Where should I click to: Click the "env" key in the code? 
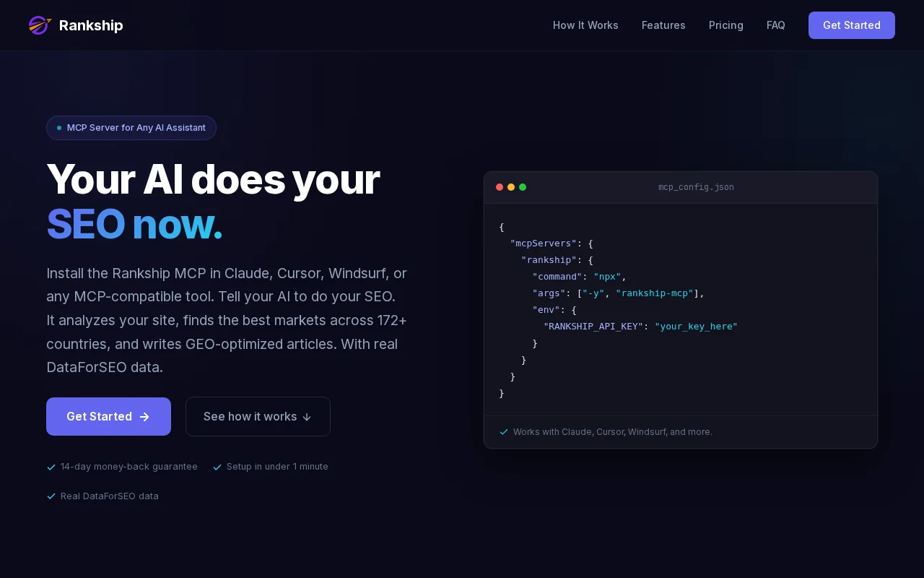click(546, 310)
